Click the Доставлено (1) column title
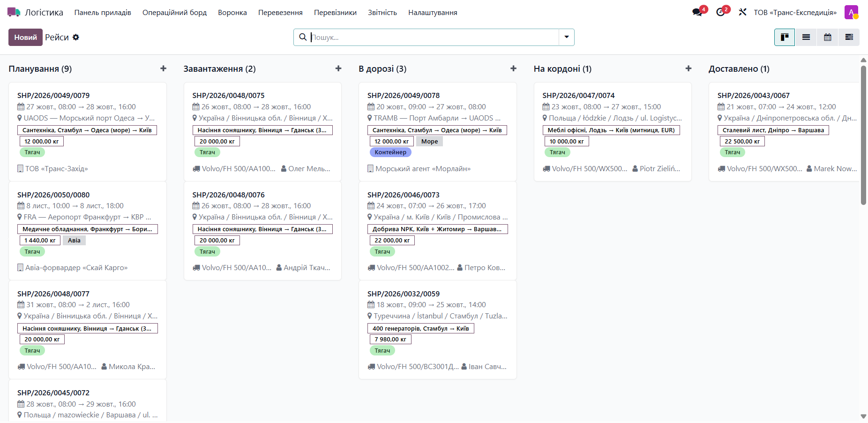 [739, 68]
